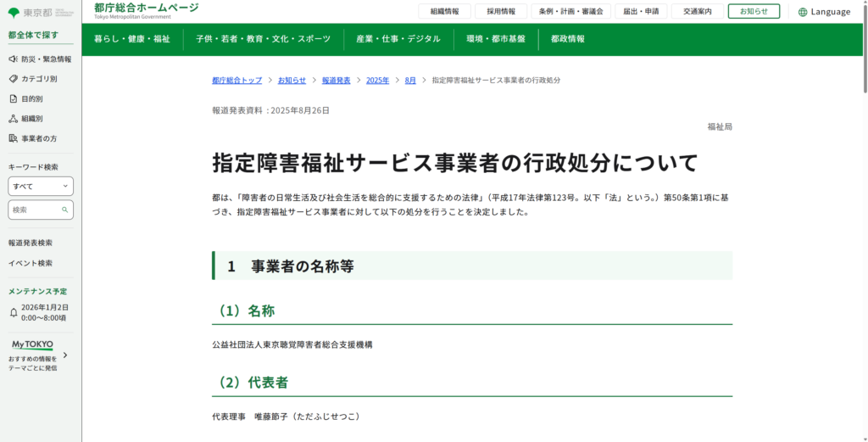Open the 暮らし・健康・福祉 navigation menu
The image size is (868, 442).
[132, 39]
